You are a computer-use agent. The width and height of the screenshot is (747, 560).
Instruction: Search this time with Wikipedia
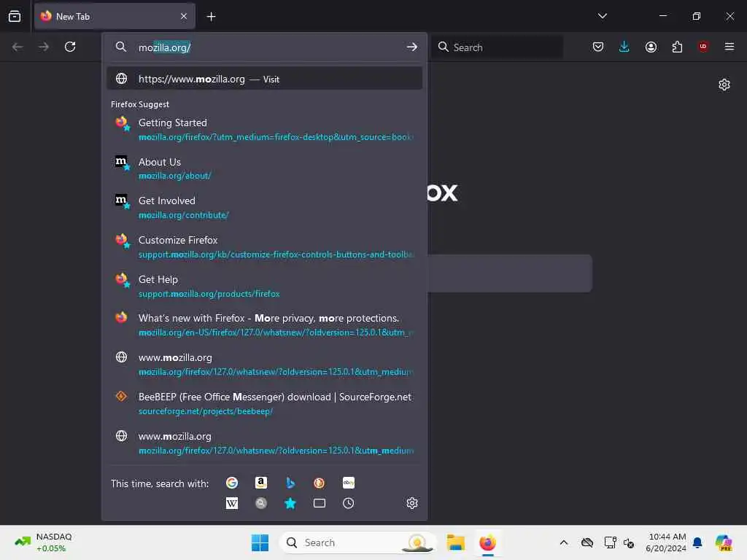coord(232,503)
